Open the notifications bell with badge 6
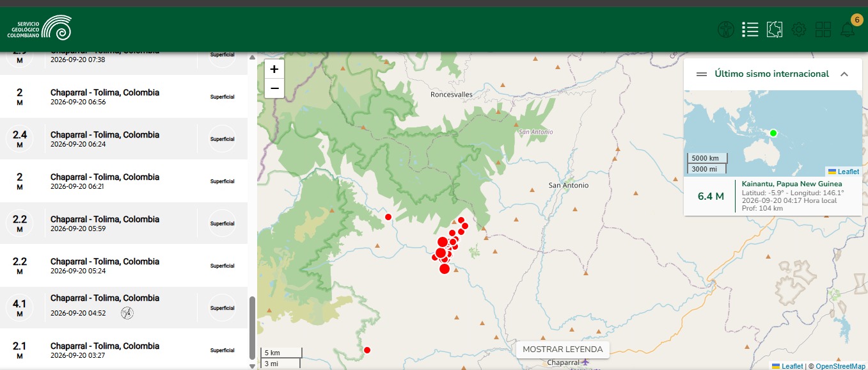 (848, 29)
